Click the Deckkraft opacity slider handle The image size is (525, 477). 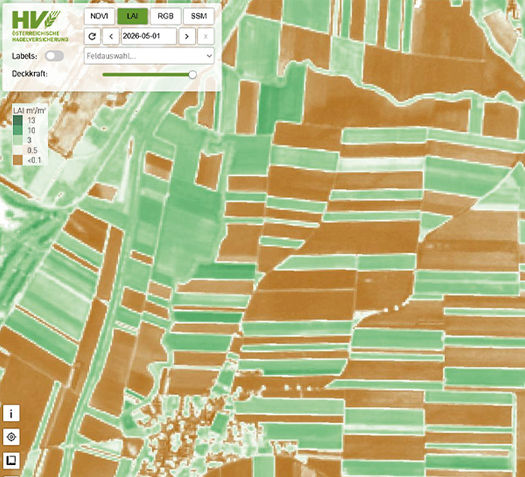click(x=193, y=75)
